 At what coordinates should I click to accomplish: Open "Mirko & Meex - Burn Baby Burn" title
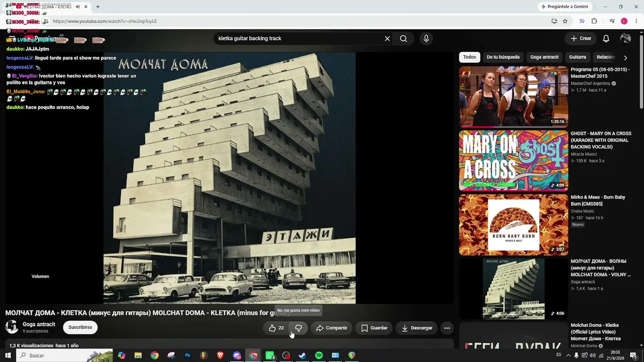(x=598, y=201)
